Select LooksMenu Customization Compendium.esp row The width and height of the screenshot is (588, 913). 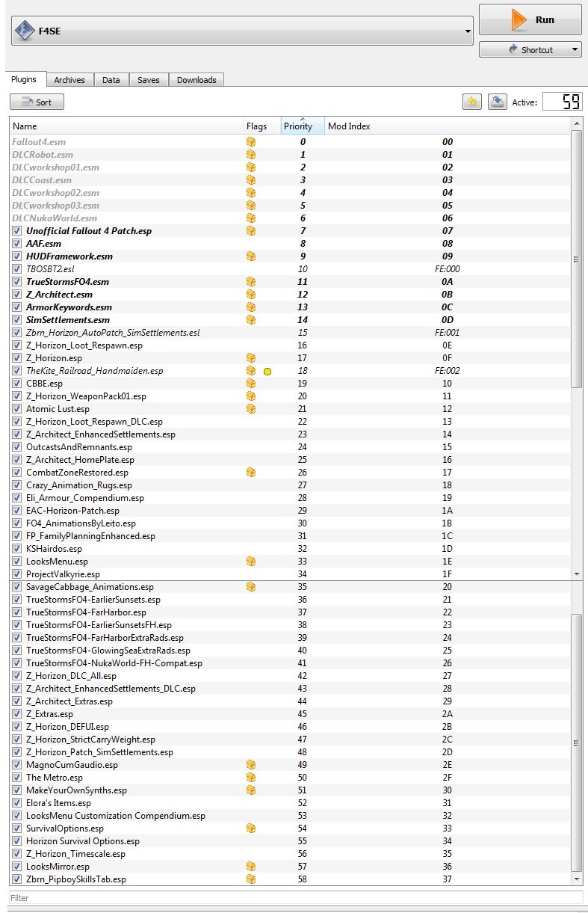click(290, 816)
